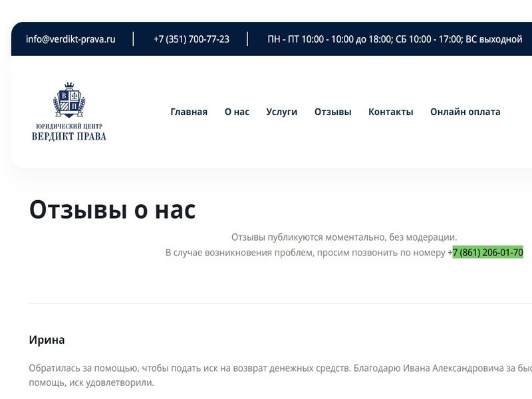Call the +7 (351) 700-77-23 number
This screenshot has width=532, height=399.
[191, 39]
